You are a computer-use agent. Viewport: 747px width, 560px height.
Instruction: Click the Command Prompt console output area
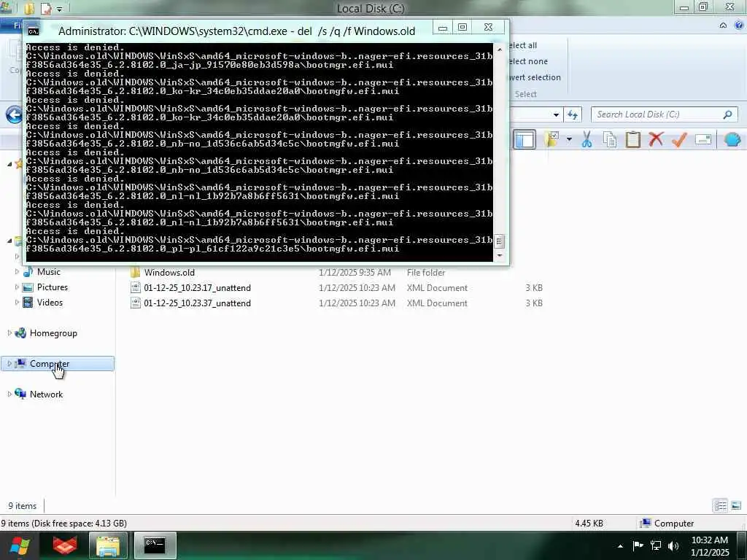259,152
